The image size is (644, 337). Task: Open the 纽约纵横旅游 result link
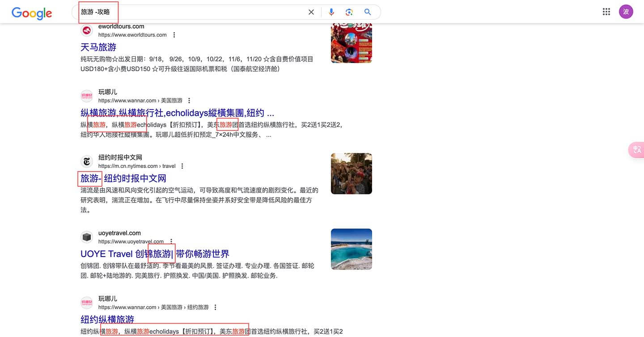click(x=107, y=319)
